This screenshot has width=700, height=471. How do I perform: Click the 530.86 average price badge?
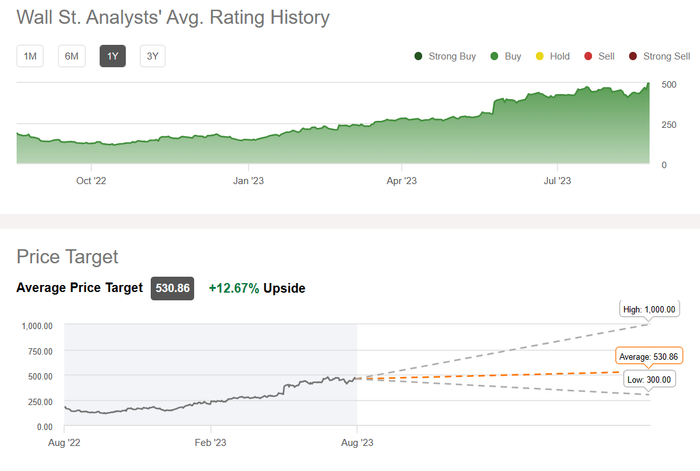click(172, 288)
